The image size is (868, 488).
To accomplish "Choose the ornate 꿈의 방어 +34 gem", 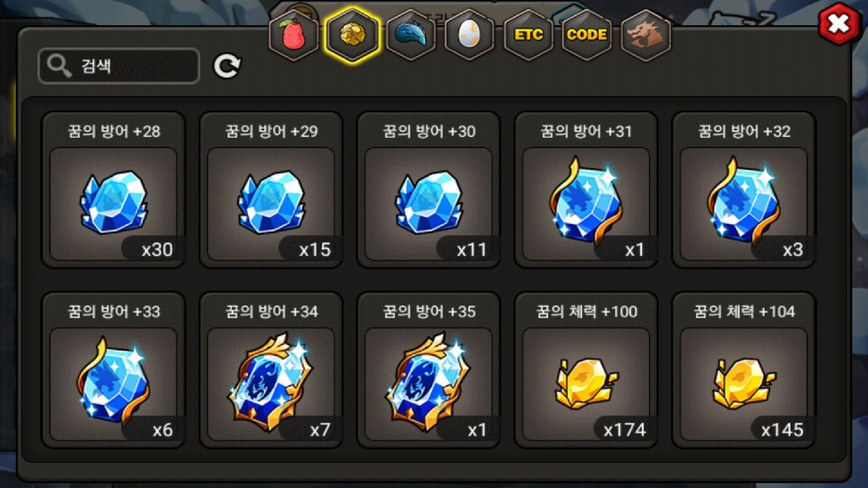I will click(271, 370).
